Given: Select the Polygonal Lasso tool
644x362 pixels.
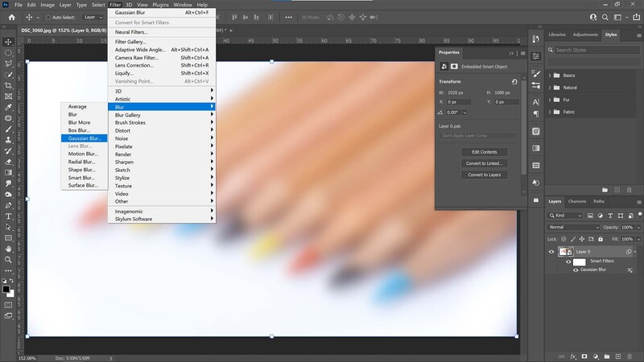Looking at the screenshot, I should 8,64.
